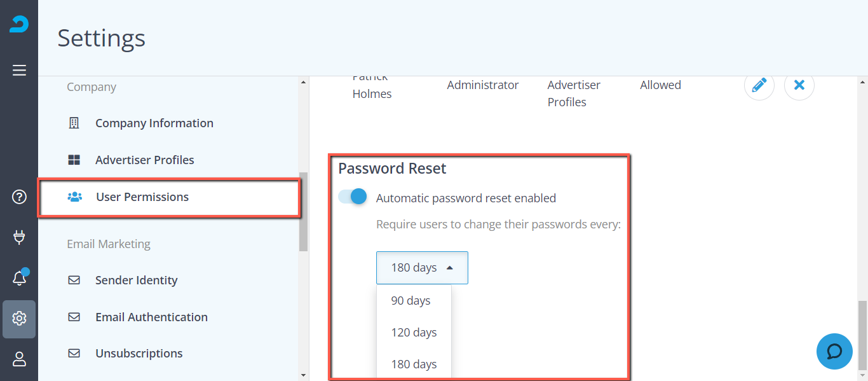Remove Patrick Holmes with the X icon
The image size is (868, 381).
(799, 85)
